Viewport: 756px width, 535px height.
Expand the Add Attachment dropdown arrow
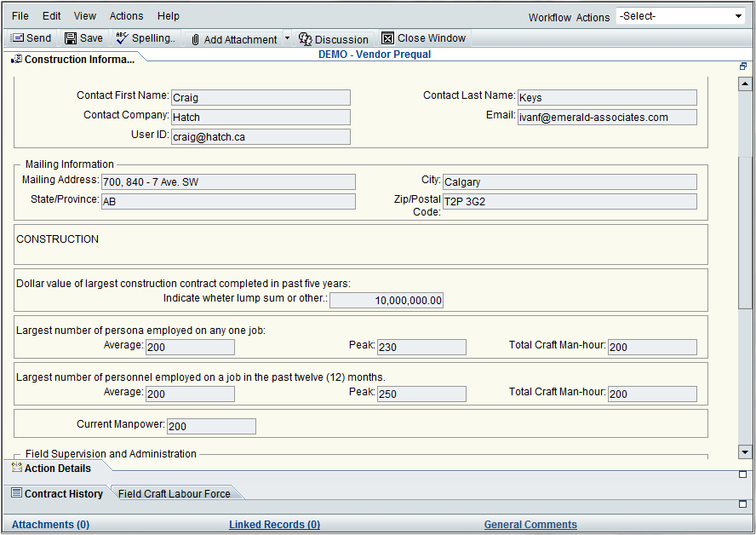(287, 38)
